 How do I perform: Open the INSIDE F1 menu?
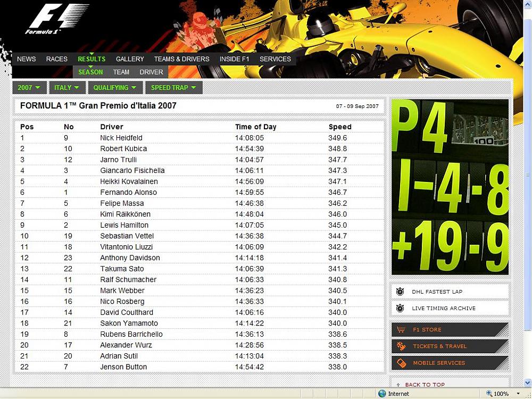[235, 59]
